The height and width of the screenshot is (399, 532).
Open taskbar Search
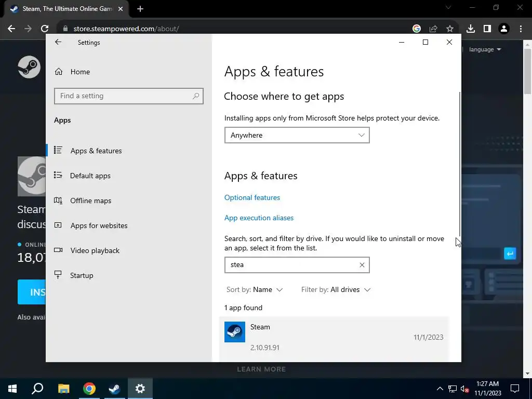point(37,389)
